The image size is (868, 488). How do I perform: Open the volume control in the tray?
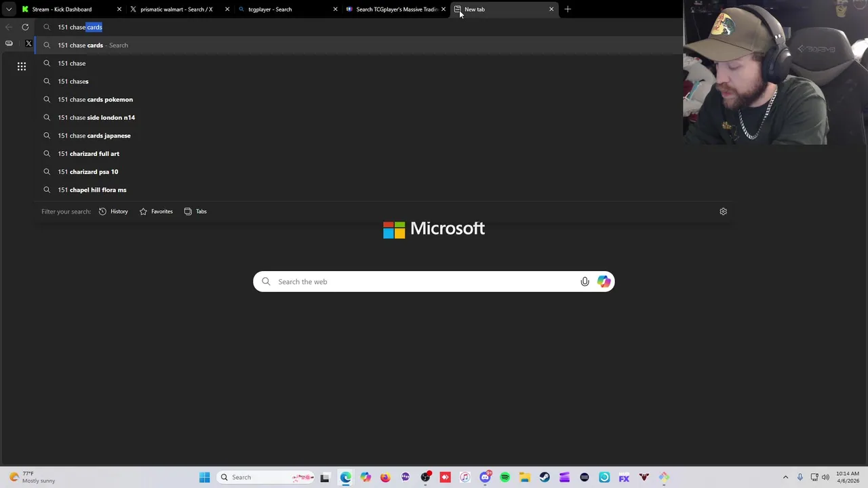pos(825,477)
